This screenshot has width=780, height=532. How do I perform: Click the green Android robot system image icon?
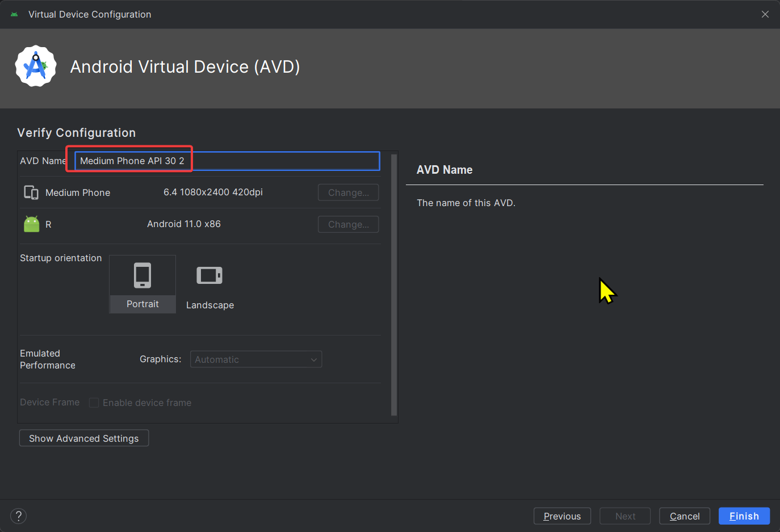coord(32,224)
